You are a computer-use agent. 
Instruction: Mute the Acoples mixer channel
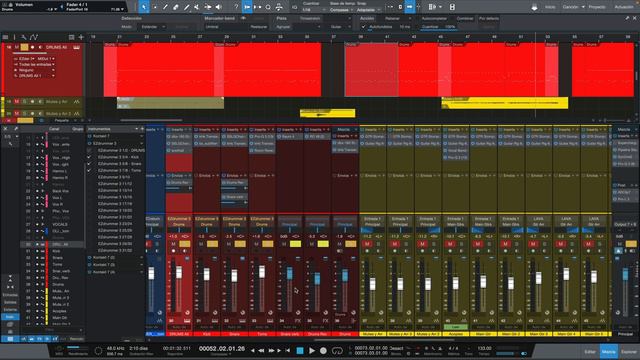450,244
